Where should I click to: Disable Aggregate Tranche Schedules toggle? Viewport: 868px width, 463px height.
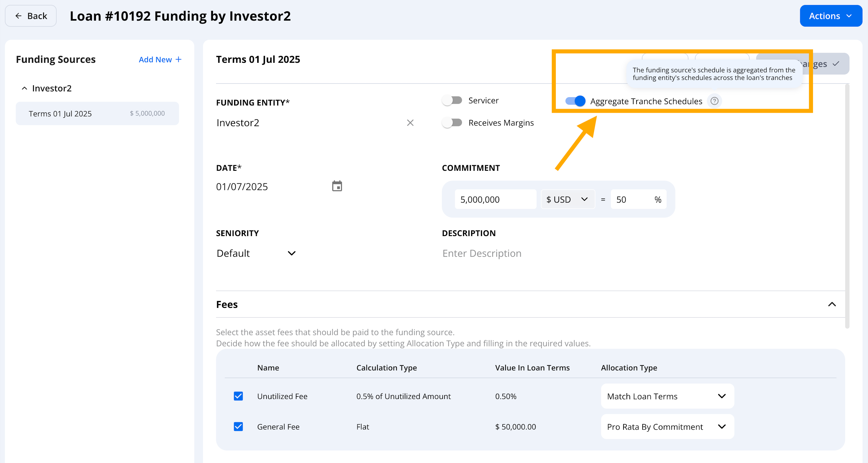(575, 101)
